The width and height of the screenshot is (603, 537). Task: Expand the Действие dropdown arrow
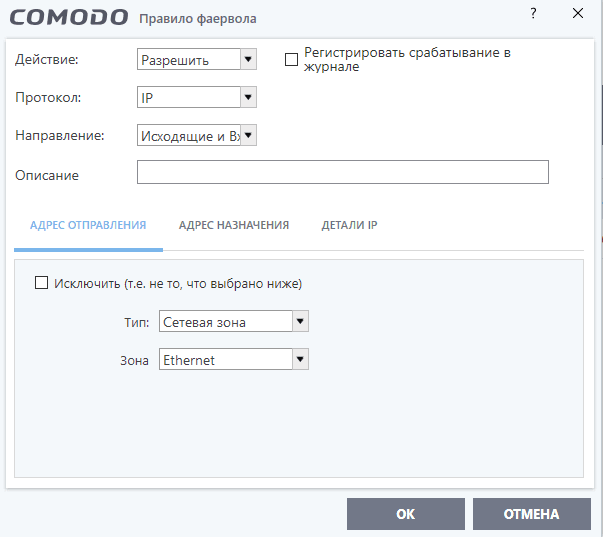pos(249,59)
